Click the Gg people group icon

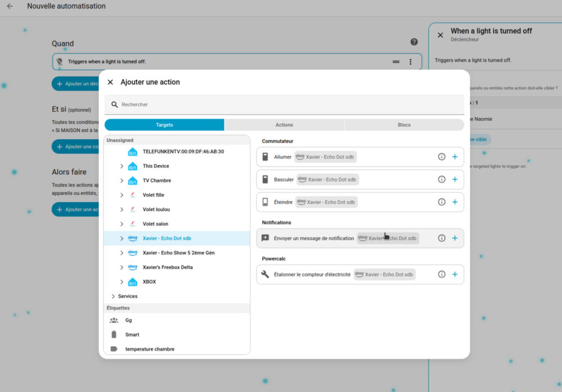tap(114, 320)
